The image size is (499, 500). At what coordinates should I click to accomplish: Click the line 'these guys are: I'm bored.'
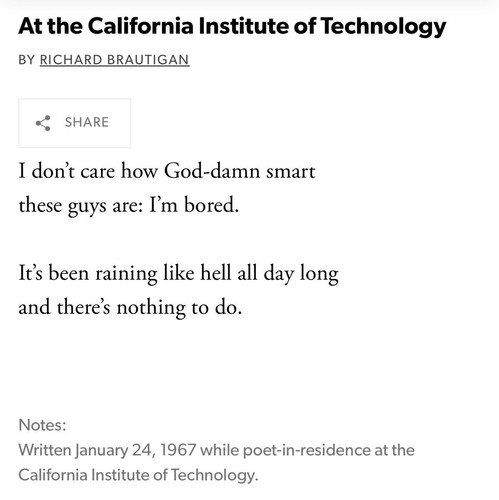point(129,206)
